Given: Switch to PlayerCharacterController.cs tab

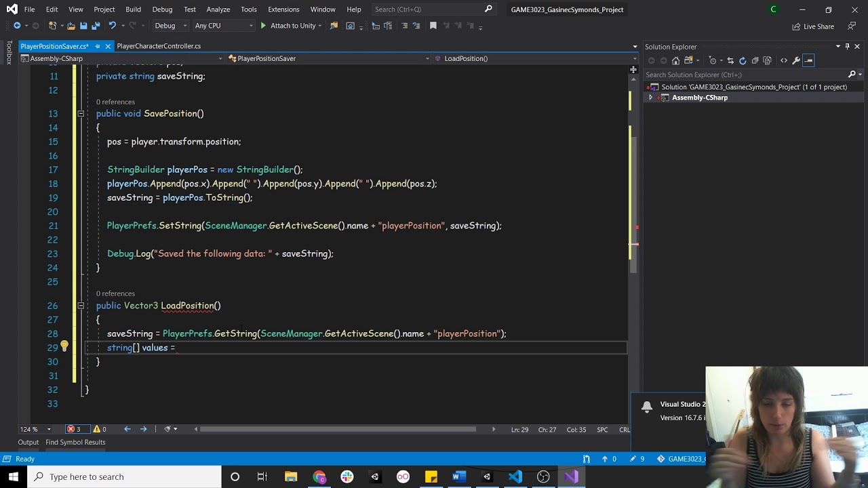Looking at the screenshot, I should pos(159,46).
